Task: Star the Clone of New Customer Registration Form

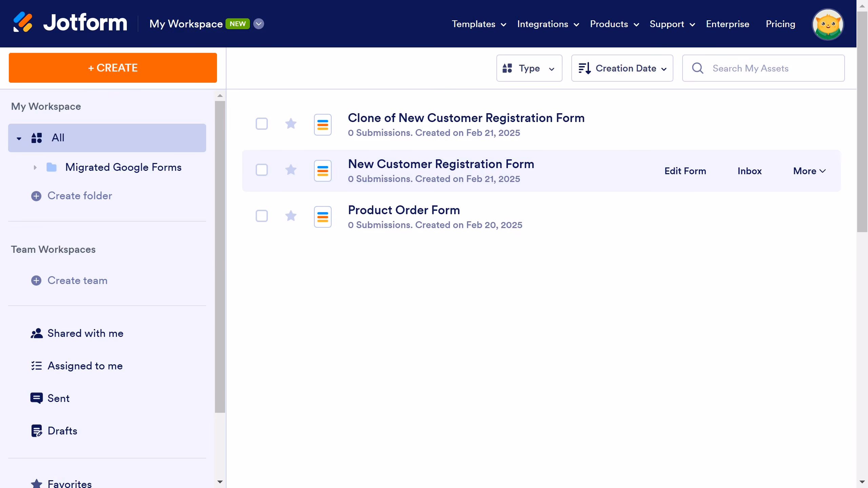Action: click(291, 123)
